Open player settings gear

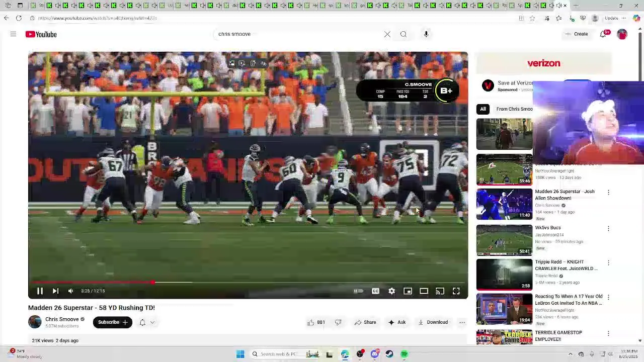[391, 291]
